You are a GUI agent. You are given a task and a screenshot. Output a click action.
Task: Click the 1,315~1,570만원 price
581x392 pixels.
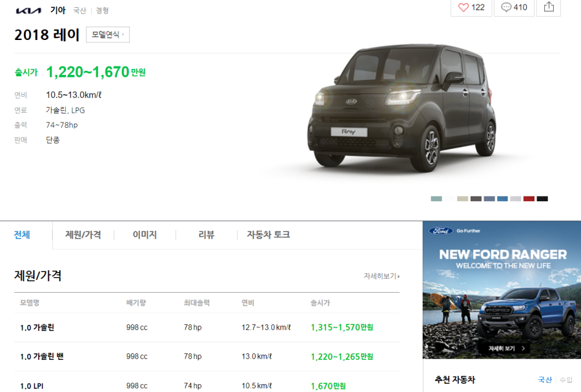click(341, 328)
